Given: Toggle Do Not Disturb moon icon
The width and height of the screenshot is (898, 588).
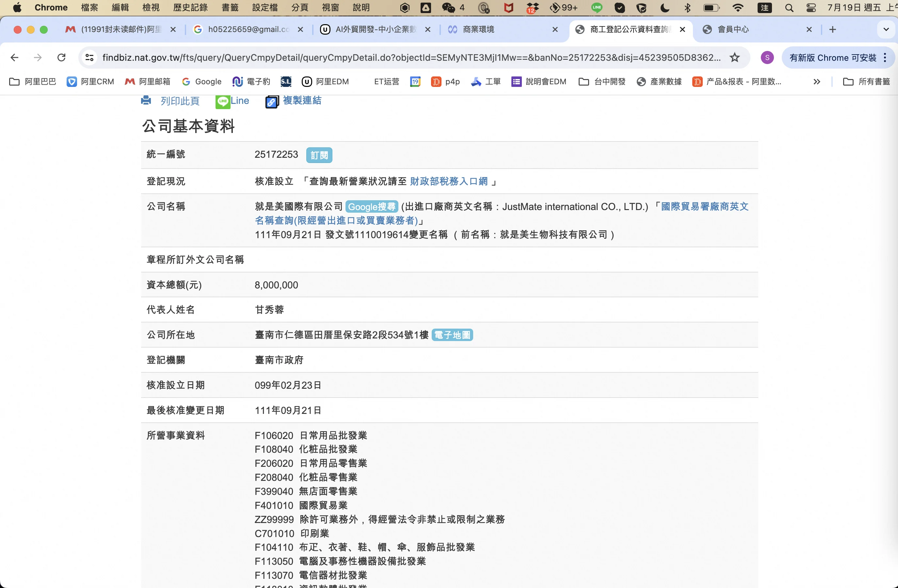Looking at the screenshot, I should [665, 8].
